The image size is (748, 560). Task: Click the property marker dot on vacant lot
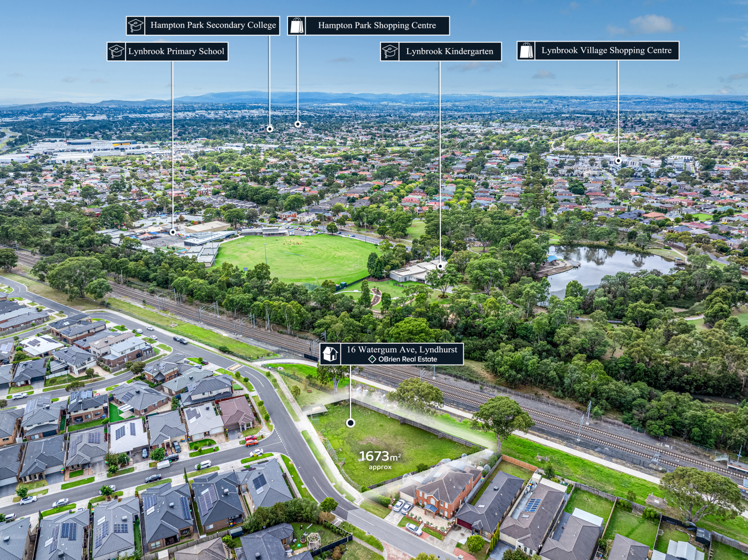350,423
